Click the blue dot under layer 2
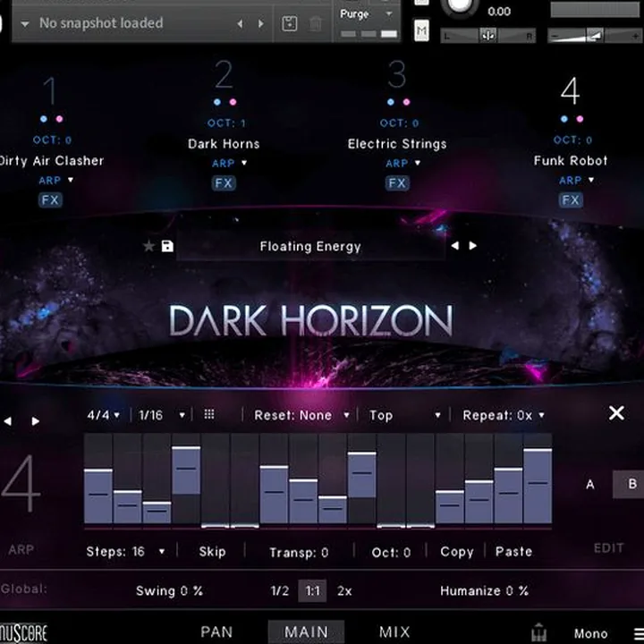Viewport: 644px width, 644px height. tap(217, 102)
